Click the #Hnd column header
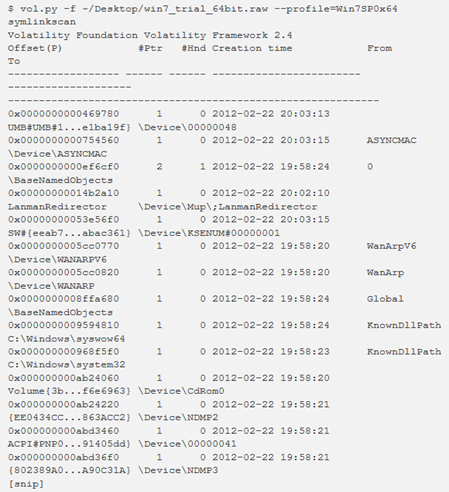449x492 pixels. pyautogui.click(x=194, y=49)
